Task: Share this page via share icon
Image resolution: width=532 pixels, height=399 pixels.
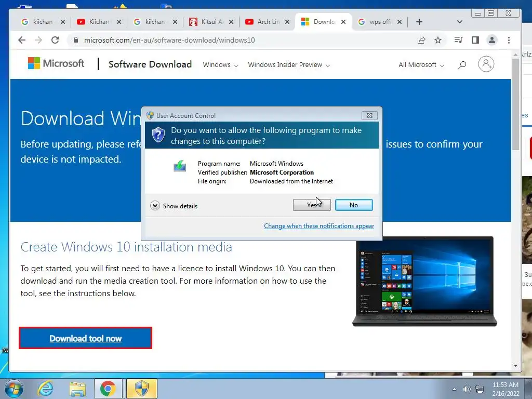Action: tap(421, 40)
